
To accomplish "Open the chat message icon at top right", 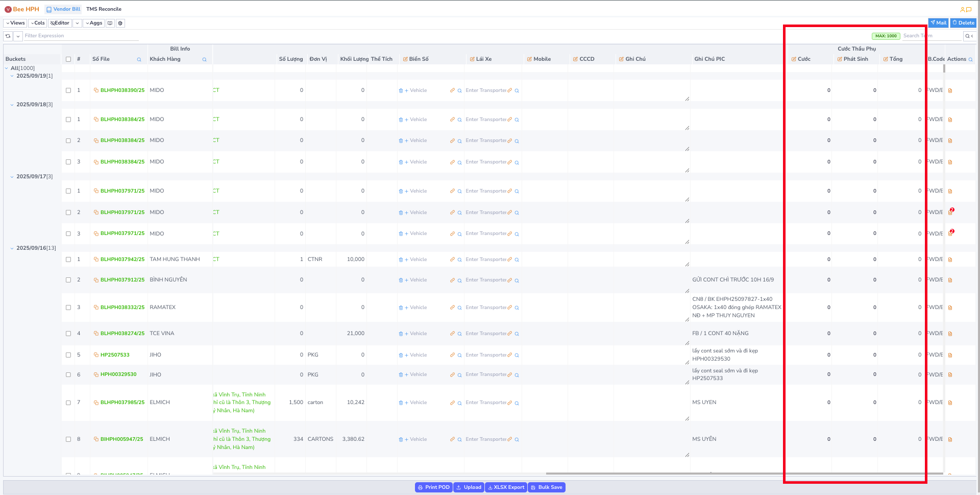I will click(969, 9).
